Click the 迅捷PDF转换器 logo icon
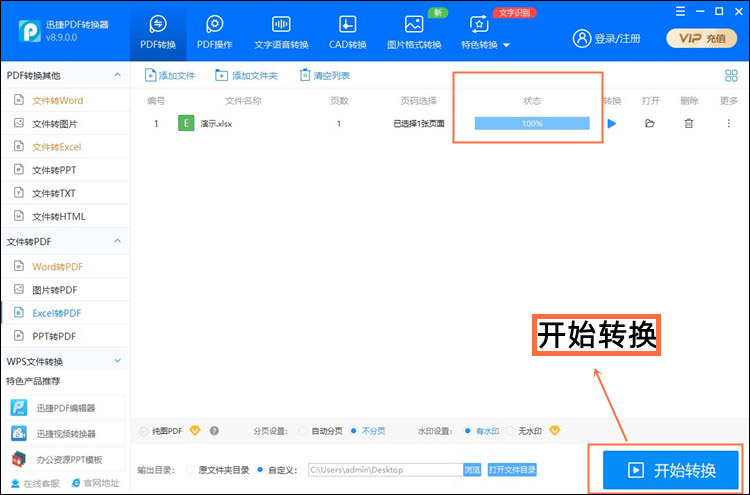Image resolution: width=750 pixels, height=495 pixels. click(29, 31)
